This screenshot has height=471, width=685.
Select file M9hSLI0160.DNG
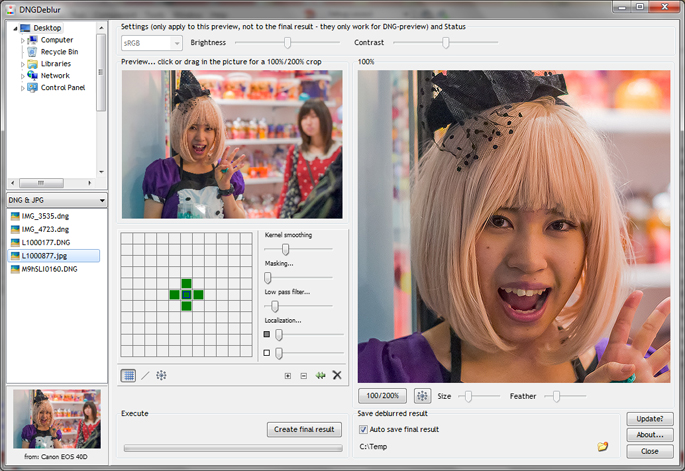tap(49, 269)
